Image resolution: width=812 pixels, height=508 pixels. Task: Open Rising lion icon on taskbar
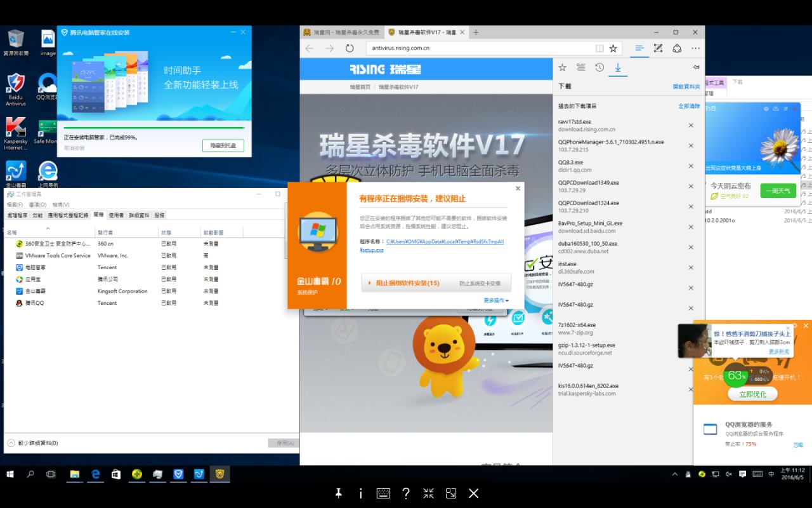tap(219, 474)
